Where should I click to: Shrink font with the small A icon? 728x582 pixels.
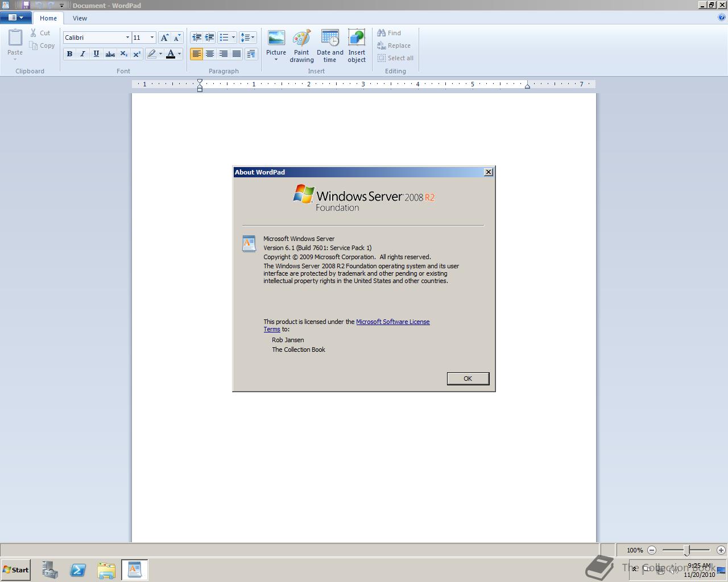(x=177, y=38)
